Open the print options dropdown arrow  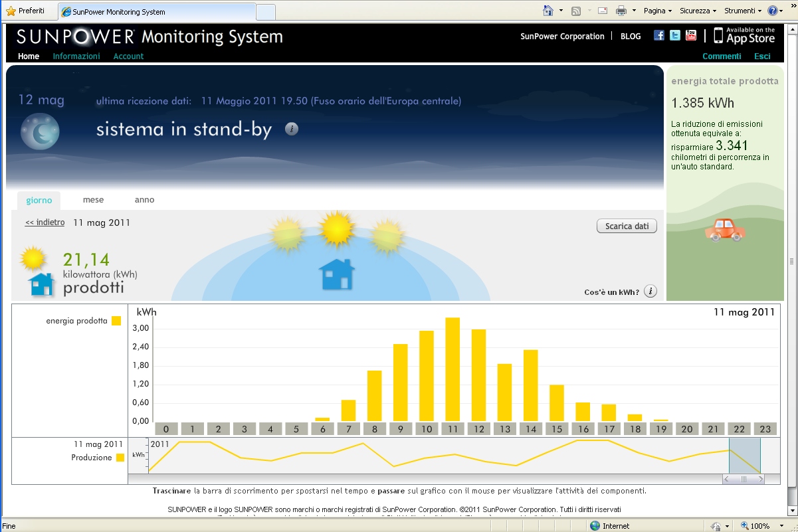point(634,11)
